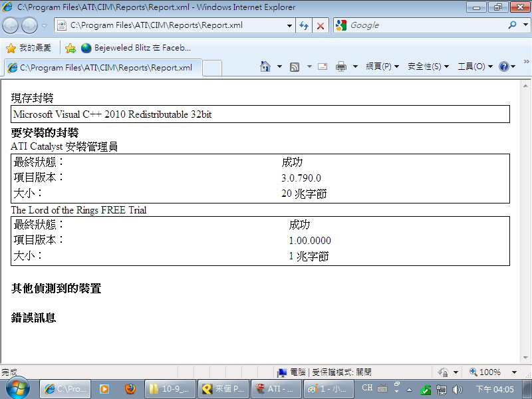This screenshot has width=532, height=399.
Task: Select the Report.xml browser tab
Action: click(104, 68)
